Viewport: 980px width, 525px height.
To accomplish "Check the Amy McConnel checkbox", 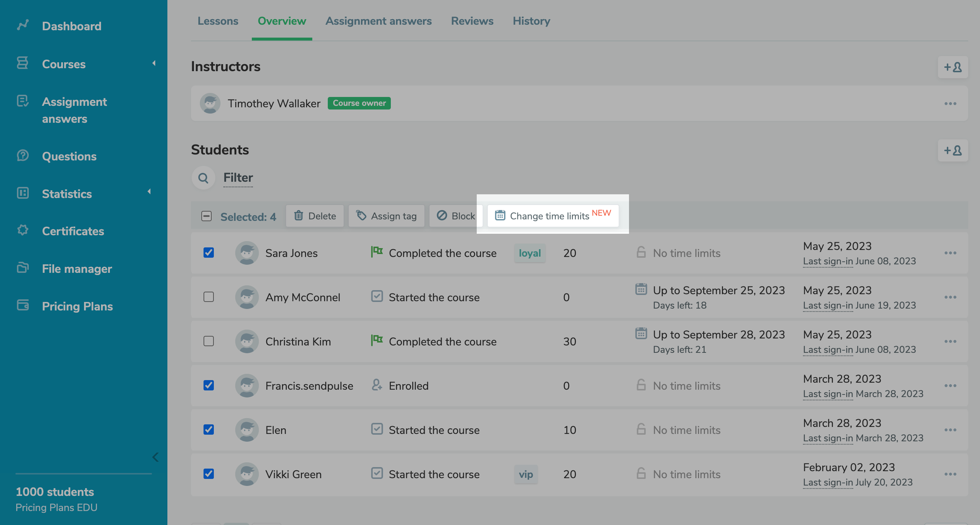I will (208, 297).
